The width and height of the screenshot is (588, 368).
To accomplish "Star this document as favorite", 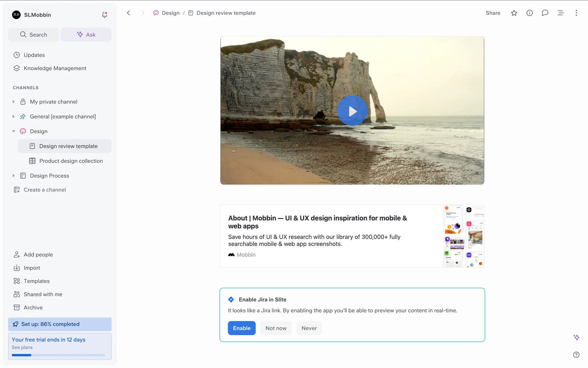I will [x=514, y=13].
